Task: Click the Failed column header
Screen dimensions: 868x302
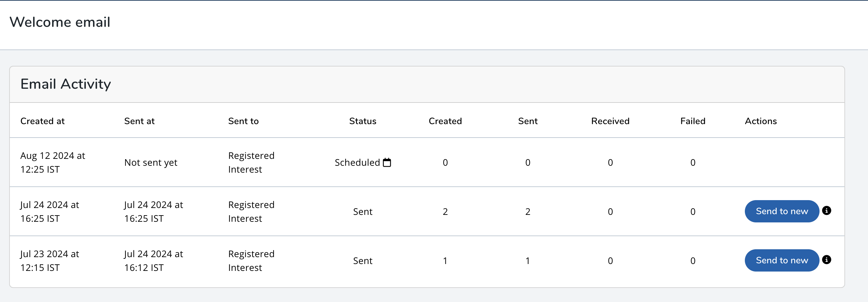Action: tap(692, 121)
